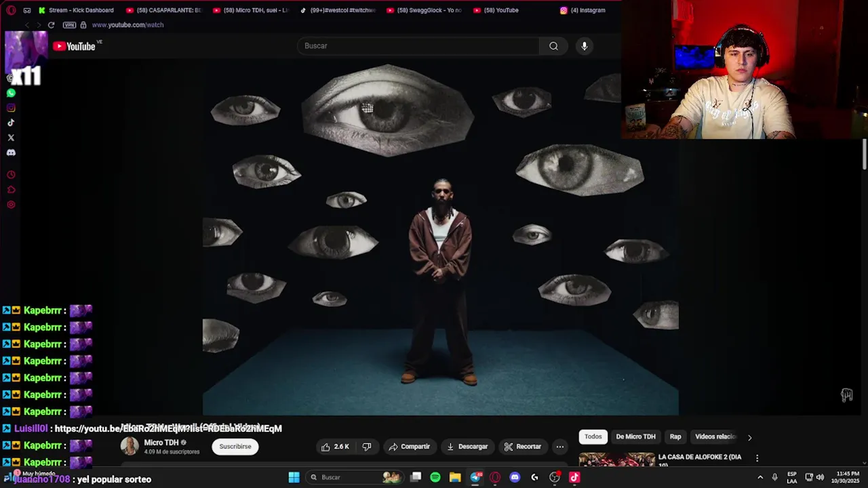Dislike the video with thumbs down

point(367,447)
